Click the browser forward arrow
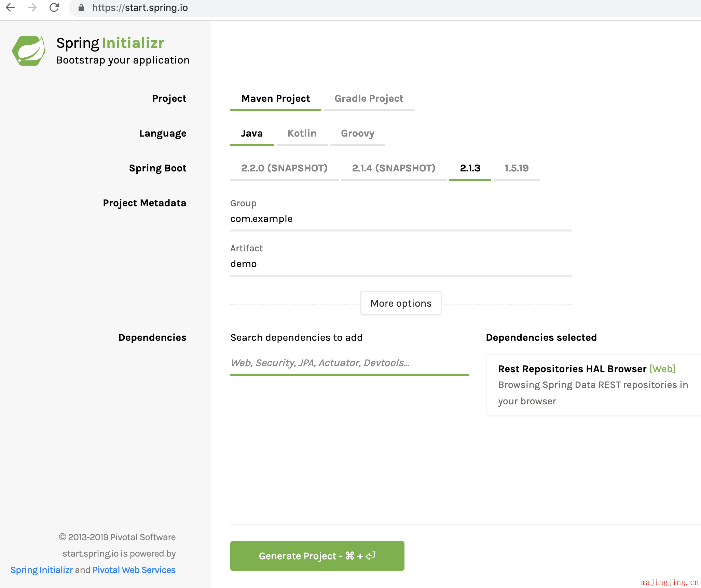Viewport: 701px width, 588px height. point(32,8)
